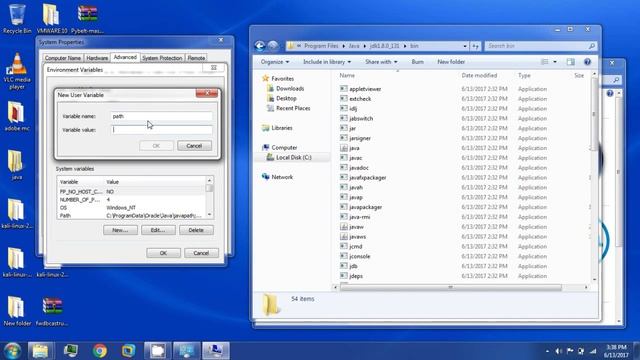This screenshot has height=360, width=640.
Task: Open Action Center flag in tray
Action: pos(570,351)
